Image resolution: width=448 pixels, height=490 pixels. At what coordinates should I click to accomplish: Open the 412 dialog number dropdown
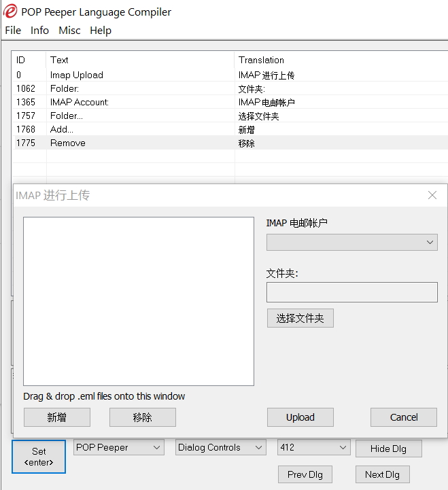pyautogui.click(x=314, y=447)
